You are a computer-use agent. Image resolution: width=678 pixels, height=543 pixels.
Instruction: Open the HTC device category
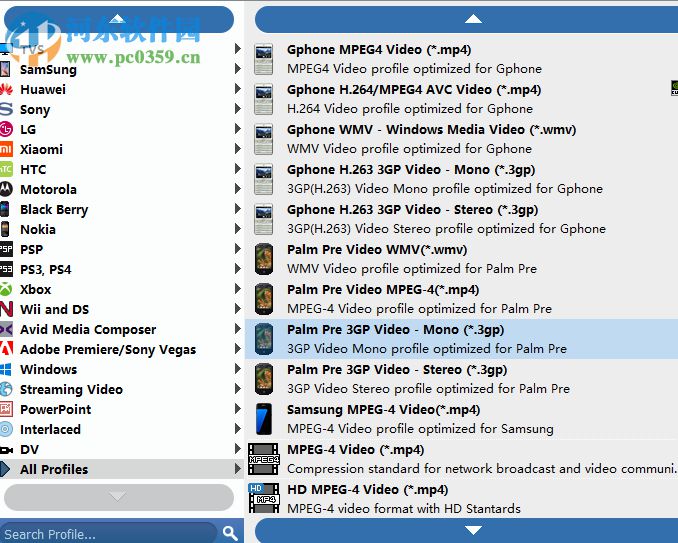121,169
